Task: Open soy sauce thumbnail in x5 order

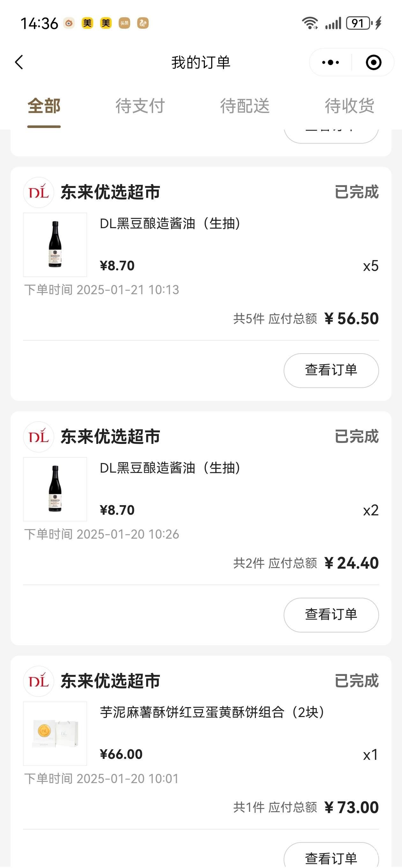Action: click(55, 245)
